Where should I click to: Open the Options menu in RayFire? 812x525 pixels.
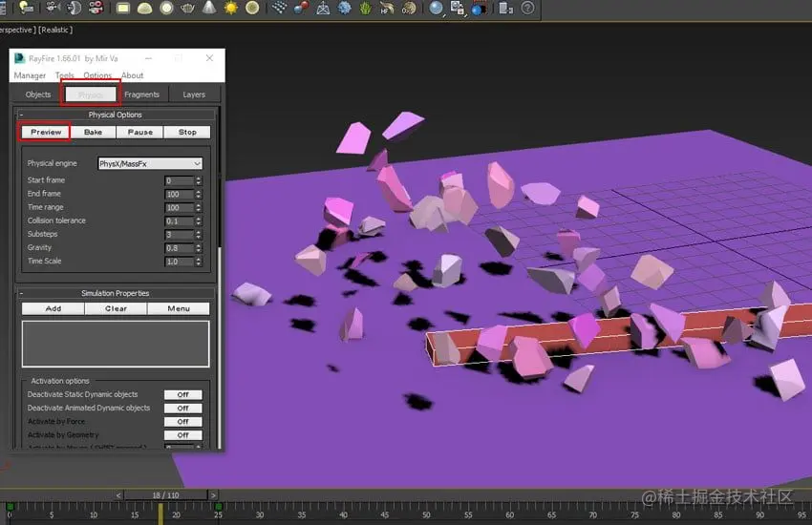[x=97, y=75]
